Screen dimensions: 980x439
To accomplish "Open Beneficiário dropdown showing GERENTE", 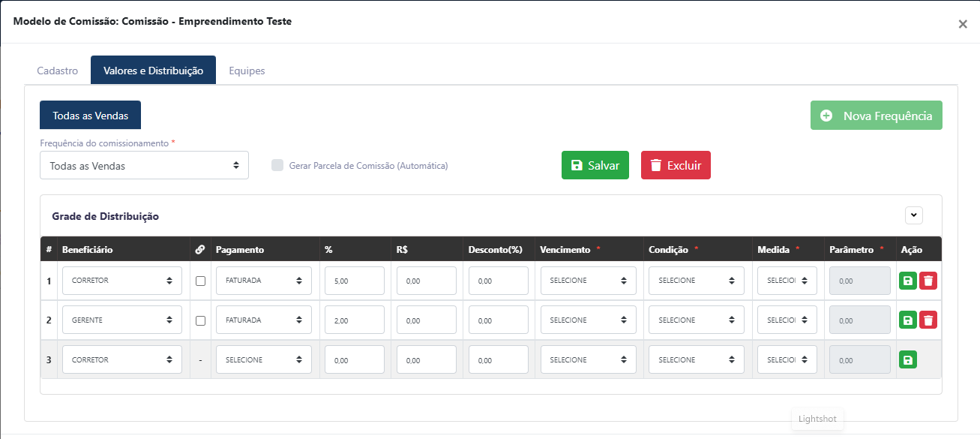I will click(x=122, y=320).
